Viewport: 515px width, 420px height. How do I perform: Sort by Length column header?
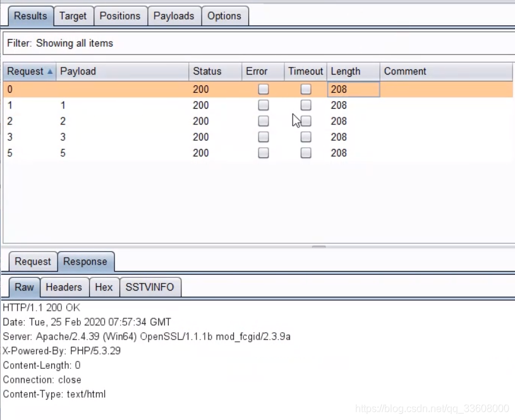coord(353,71)
